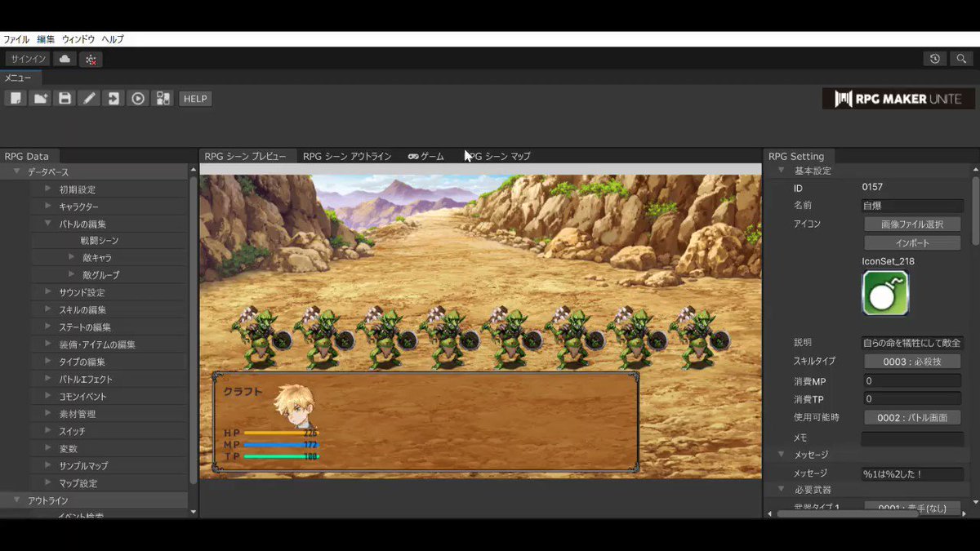Collapse the アウトライン section

pyautogui.click(x=16, y=500)
